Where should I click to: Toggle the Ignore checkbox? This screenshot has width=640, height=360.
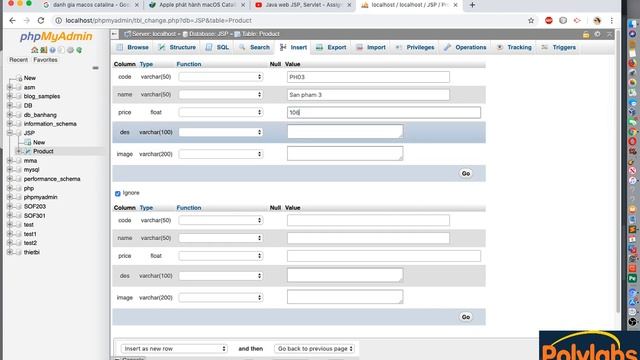tap(118, 193)
